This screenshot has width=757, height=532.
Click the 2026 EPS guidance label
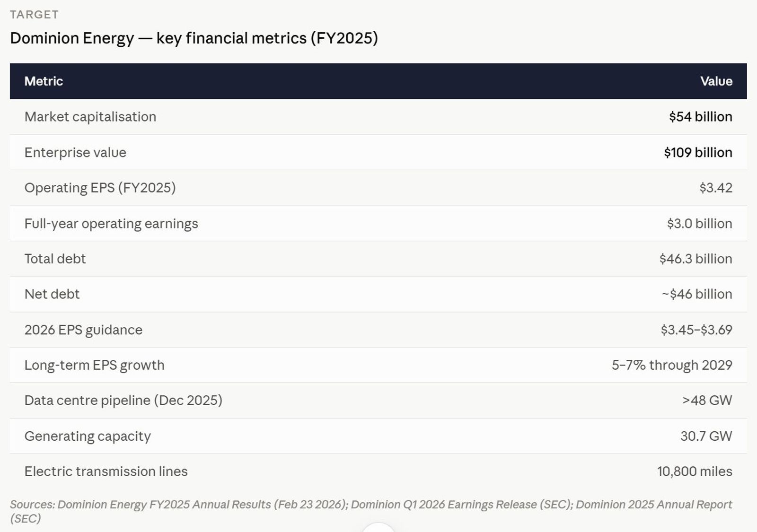click(83, 330)
